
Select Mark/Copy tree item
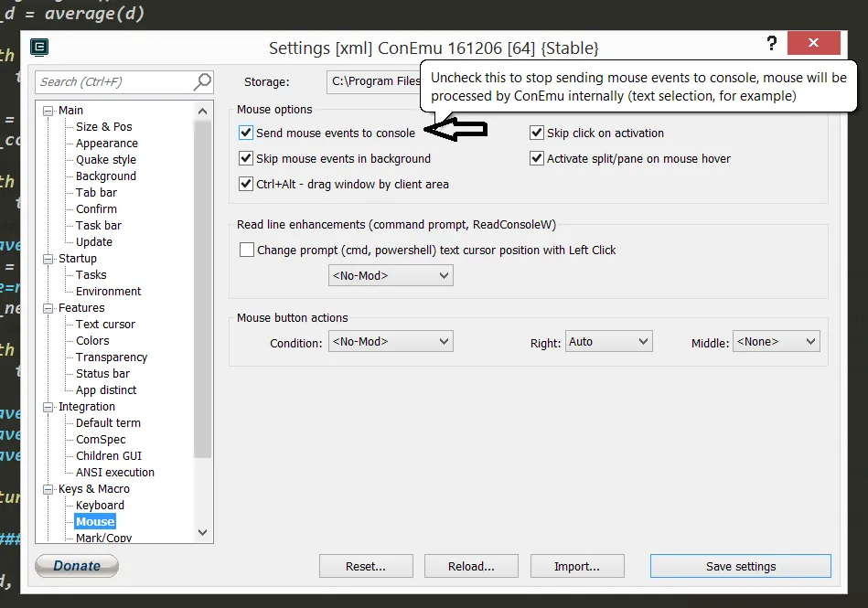pyautogui.click(x=103, y=538)
